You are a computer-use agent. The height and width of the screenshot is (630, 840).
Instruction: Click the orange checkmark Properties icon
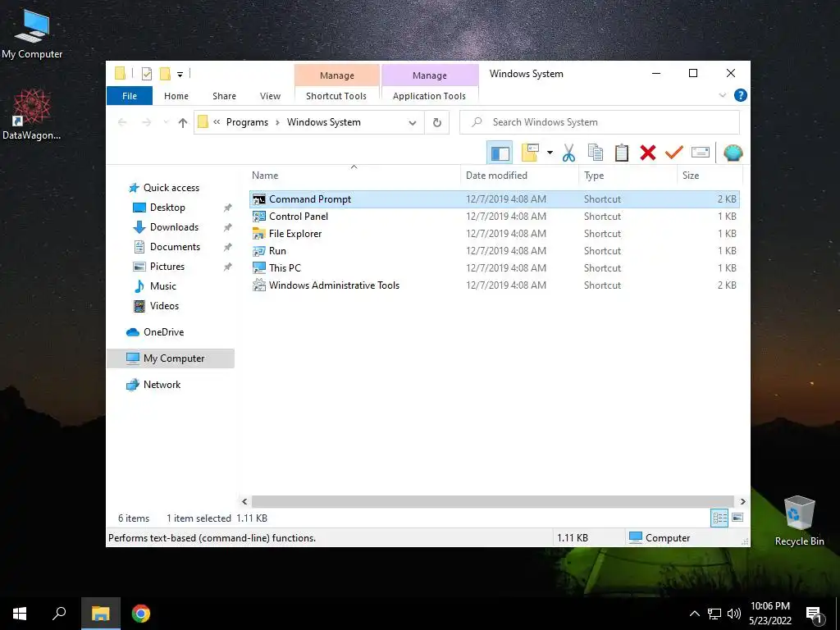coord(674,153)
